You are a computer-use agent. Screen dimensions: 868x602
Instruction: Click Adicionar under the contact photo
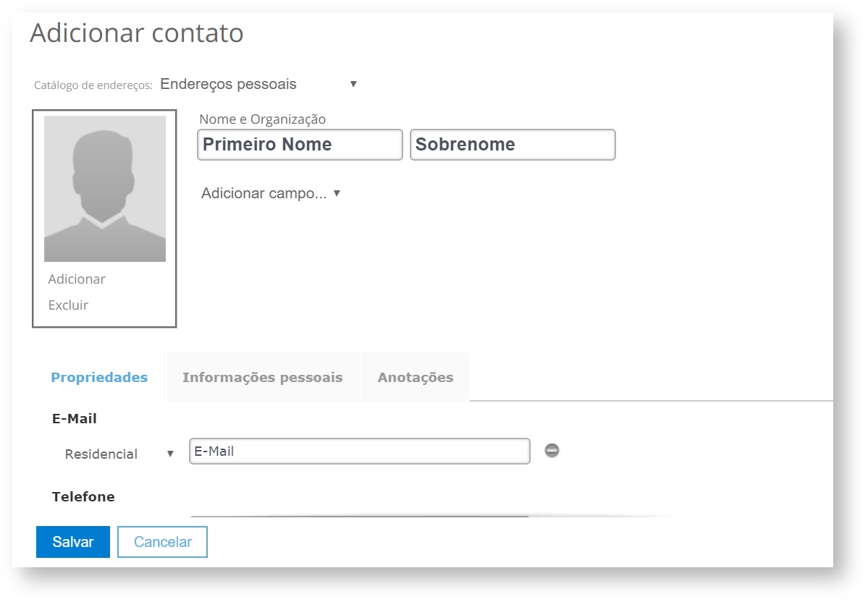coord(77,279)
